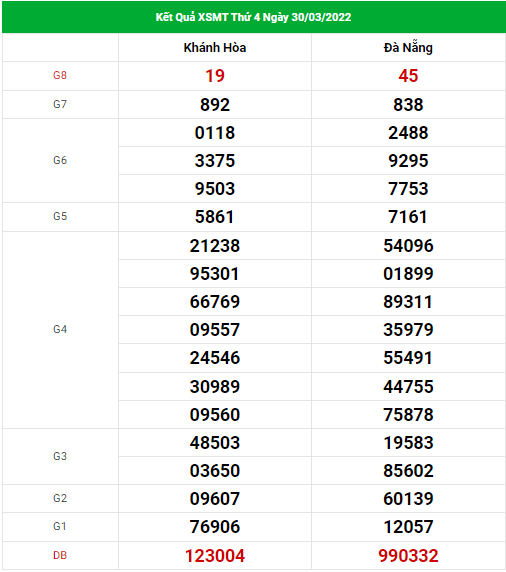Screen dimensions: 506x572
Task: Click Khánh Hòa G5 result 5861
Action: coord(215,217)
